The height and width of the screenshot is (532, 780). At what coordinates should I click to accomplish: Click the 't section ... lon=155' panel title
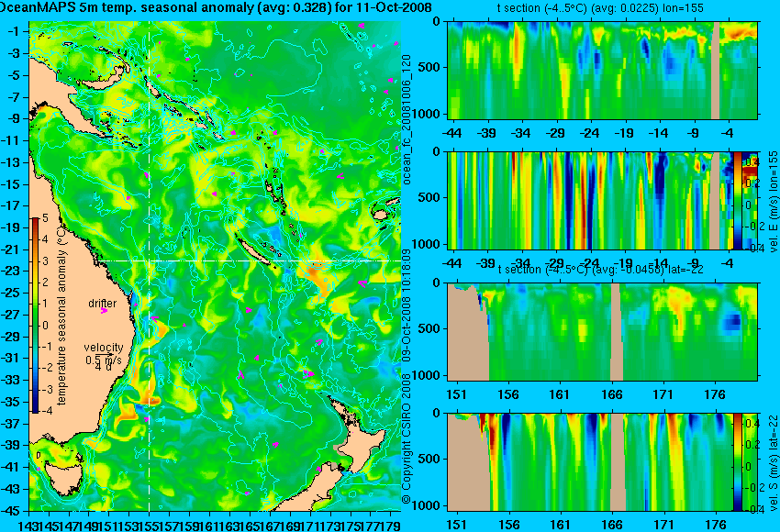click(600, 8)
